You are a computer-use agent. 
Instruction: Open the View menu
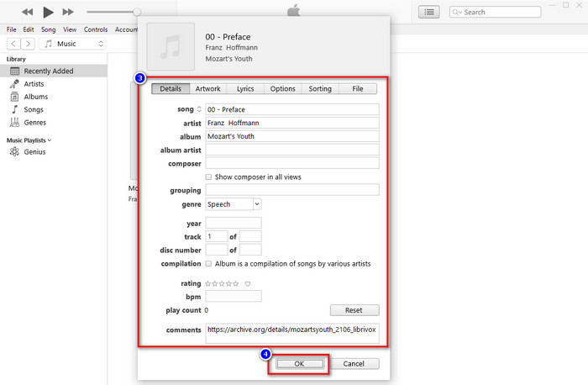70,29
